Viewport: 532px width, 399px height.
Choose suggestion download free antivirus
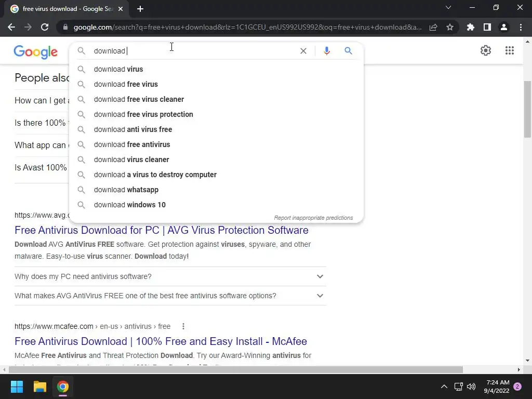(x=216, y=144)
